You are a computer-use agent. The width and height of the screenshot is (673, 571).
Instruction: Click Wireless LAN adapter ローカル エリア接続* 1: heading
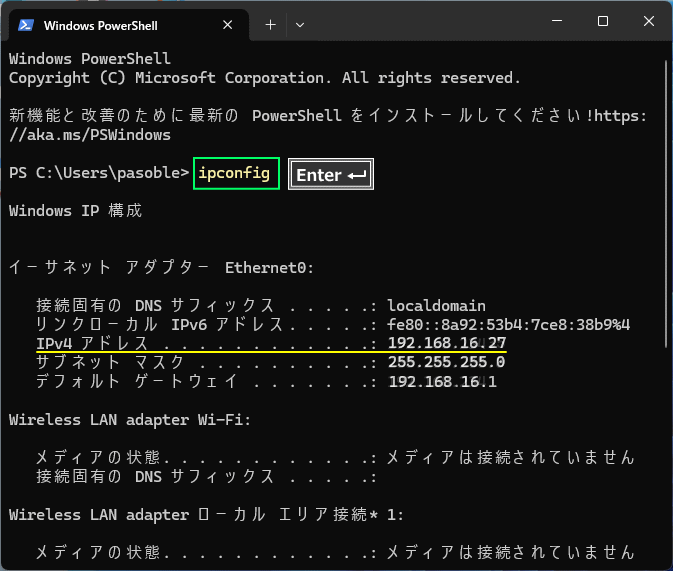pyautogui.click(x=206, y=514)
